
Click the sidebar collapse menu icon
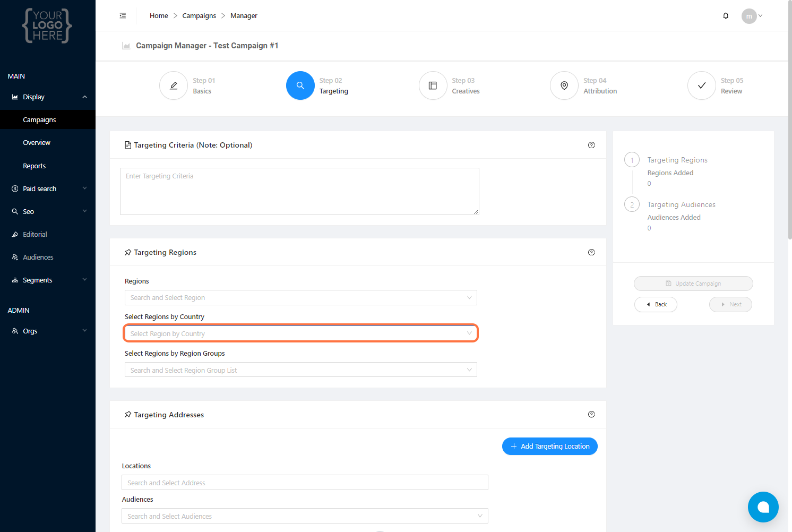(x=123, y=16)
